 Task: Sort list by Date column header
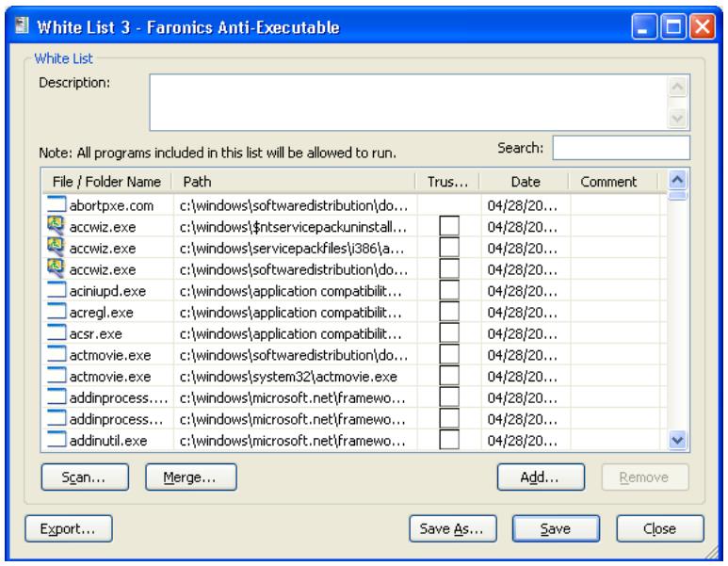click(525, 182)
